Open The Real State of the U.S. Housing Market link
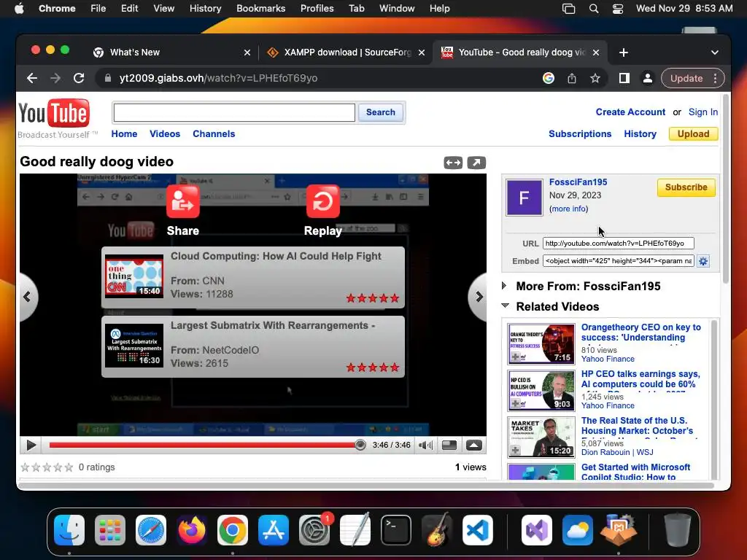The width and height of the screenshot is (747, 560). [638, 426]
